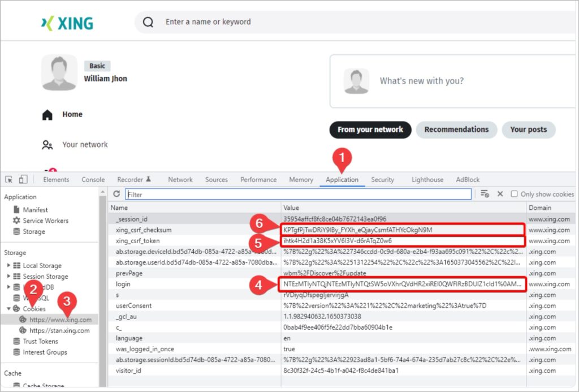This screenshot has width=579, height=392.
Task: Sort cookies by the Domain column header
Action: coord(551,208)
